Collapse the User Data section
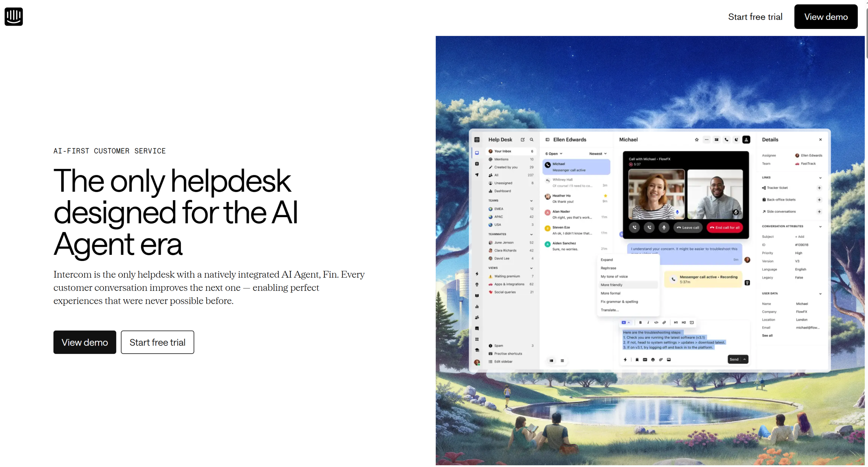This screenshot has height=467, width=868. tap(820, 294)
